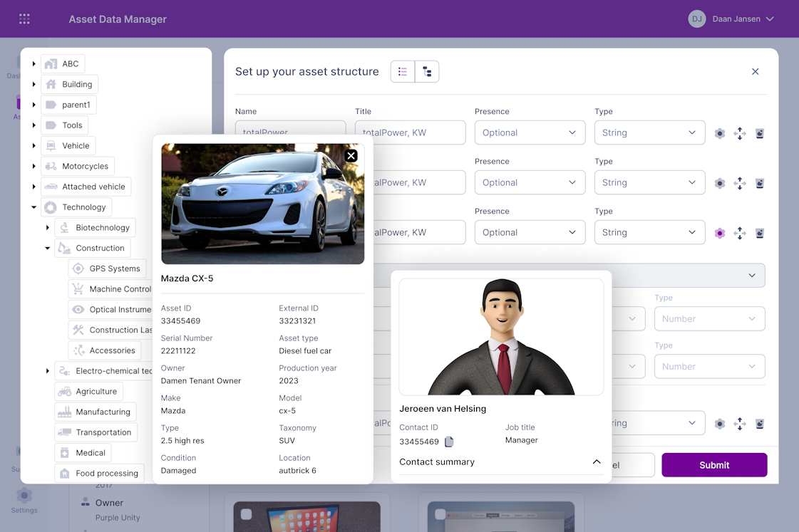Tick the checkbox on the colorful tablet thumbnail
Screen dimensions: 799x532
coord(246,514)
